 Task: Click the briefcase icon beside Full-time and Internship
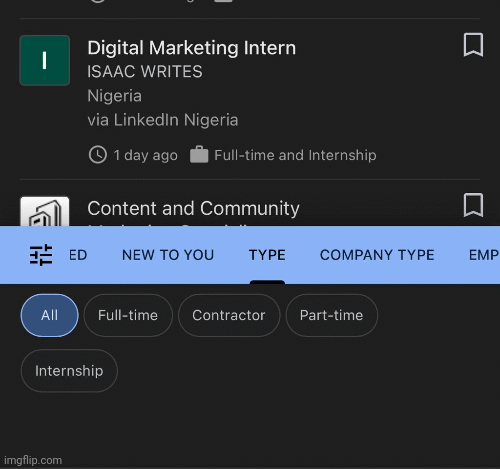[x=199, y=155]
